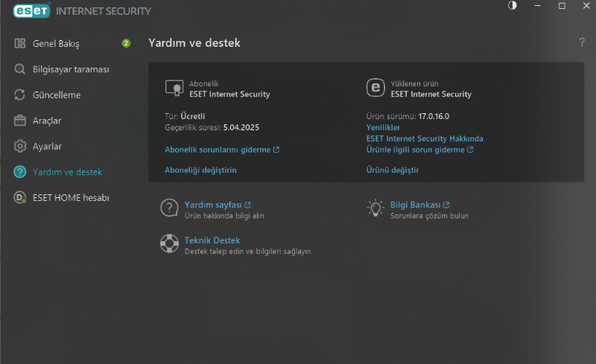Open Ayarlar gear icon in sidebar
This screenshot has width=596, height=364.
[20, 146]
